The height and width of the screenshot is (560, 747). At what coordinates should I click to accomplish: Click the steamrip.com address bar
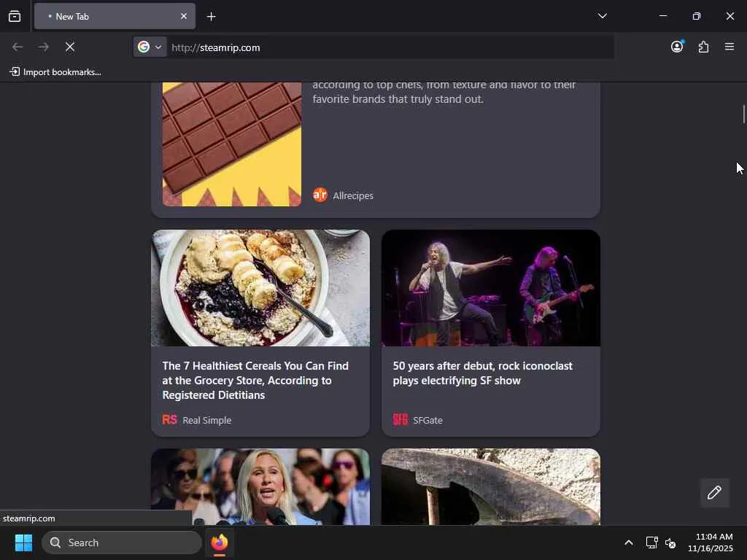(387, 47)
